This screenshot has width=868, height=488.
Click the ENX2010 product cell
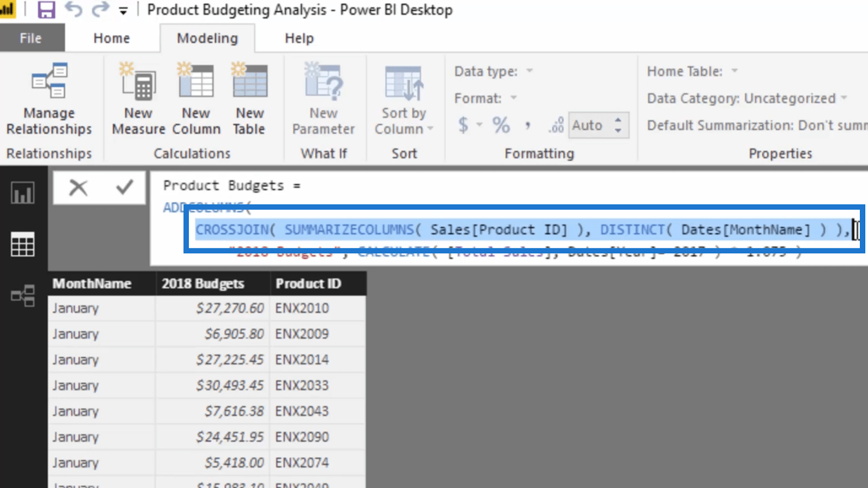[318, 308]
